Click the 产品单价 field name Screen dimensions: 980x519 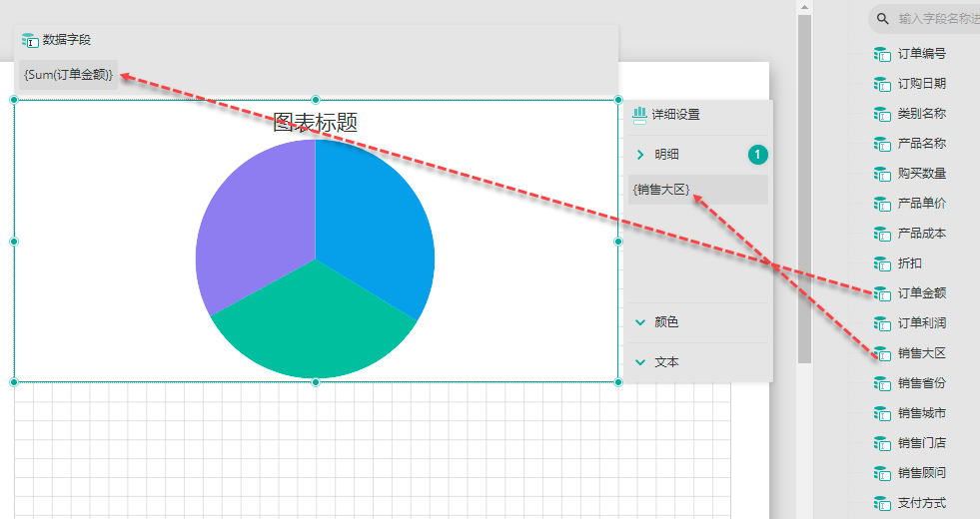[x=922, y=204]
